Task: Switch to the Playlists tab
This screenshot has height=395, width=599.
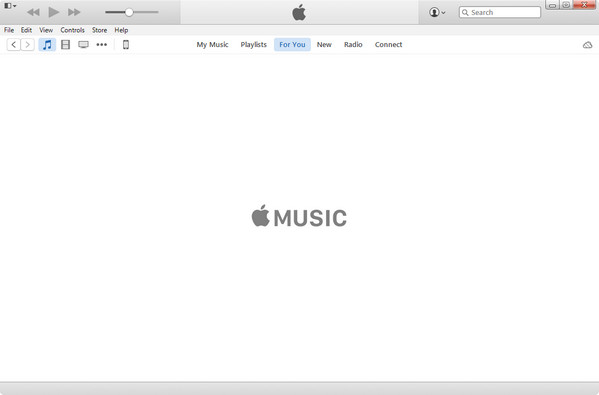Action: 254,45
